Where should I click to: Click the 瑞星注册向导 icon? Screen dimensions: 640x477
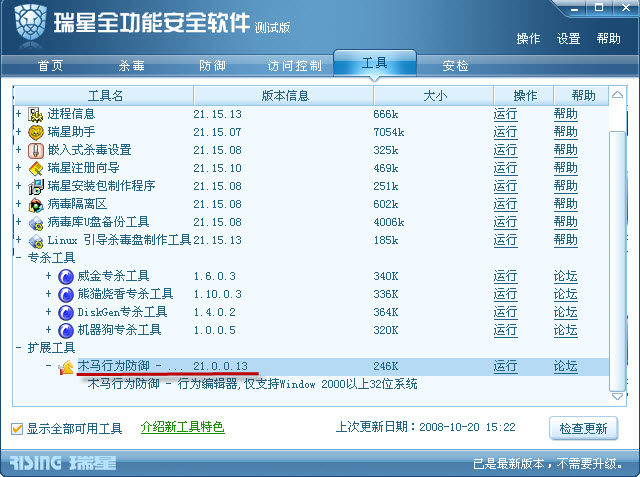click(x=36, y=169)
